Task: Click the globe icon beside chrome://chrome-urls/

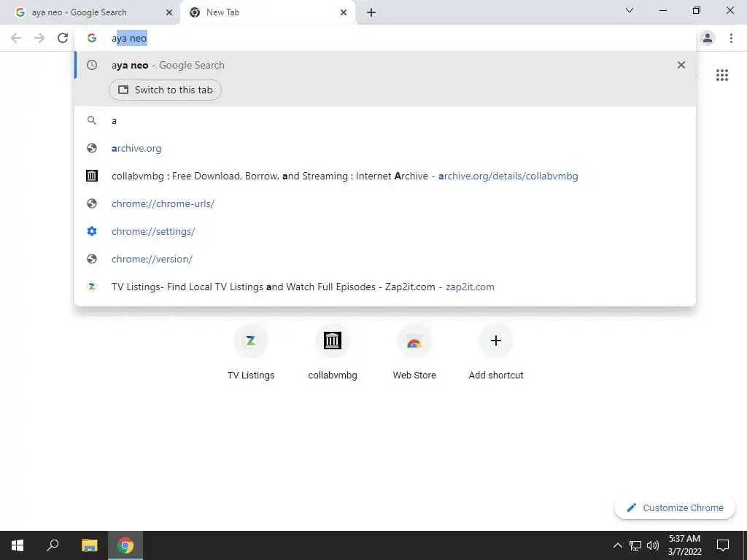Action: (x=92, y=203)
